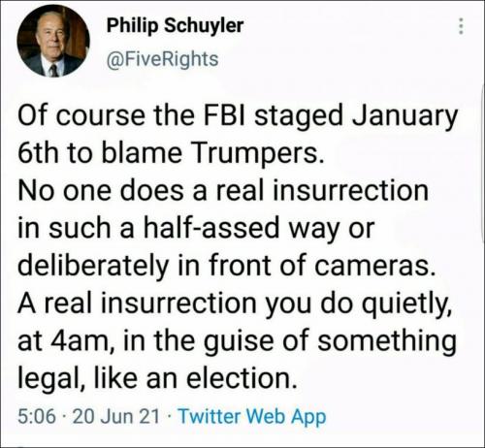
Task: View Philip Schuyler's profile picture
Action: [x=53, y=41]
